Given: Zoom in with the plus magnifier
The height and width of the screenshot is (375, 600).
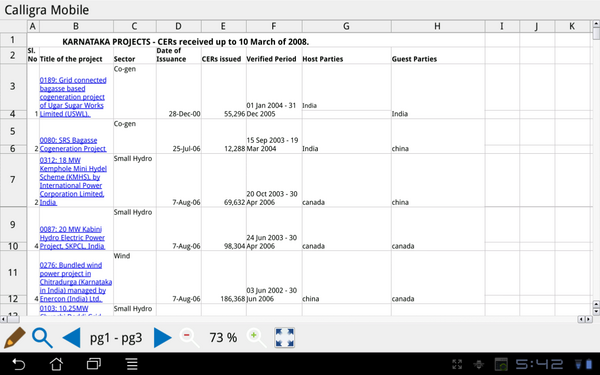Looking at the screenshot, I should click(256, 338).
